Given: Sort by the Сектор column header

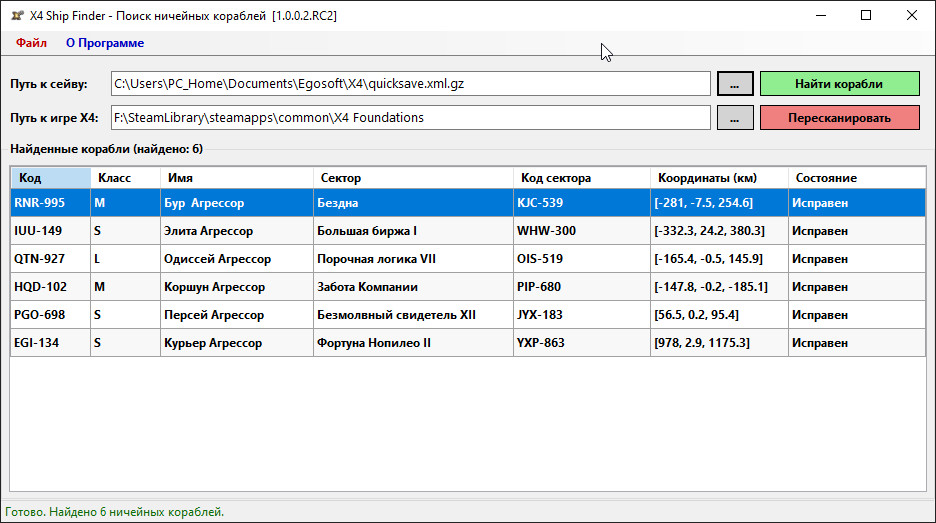Looking at the screenshot, I should point(413,178).
